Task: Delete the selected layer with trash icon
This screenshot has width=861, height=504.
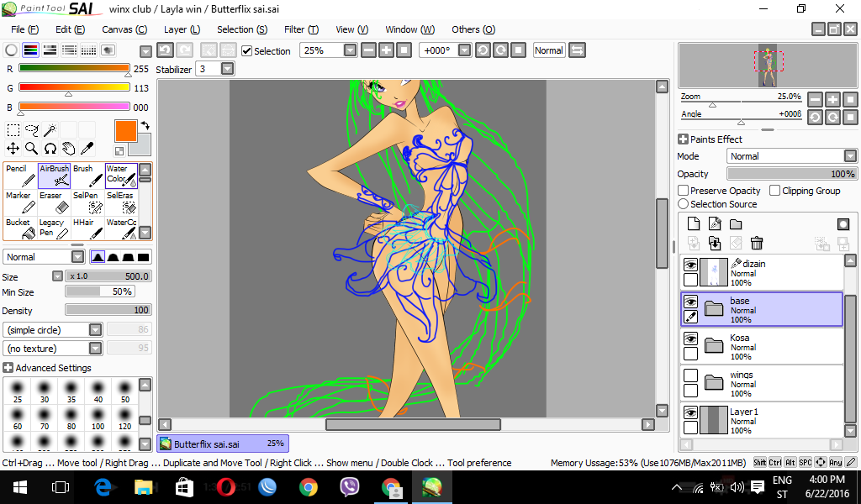Action: tap(757, 243)
